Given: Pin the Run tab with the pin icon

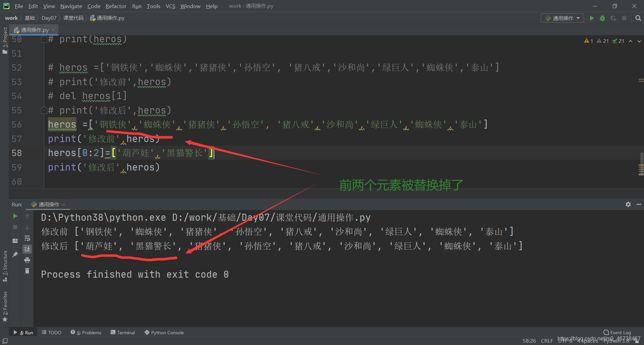Looking at the screenshot, I should 15,255.
